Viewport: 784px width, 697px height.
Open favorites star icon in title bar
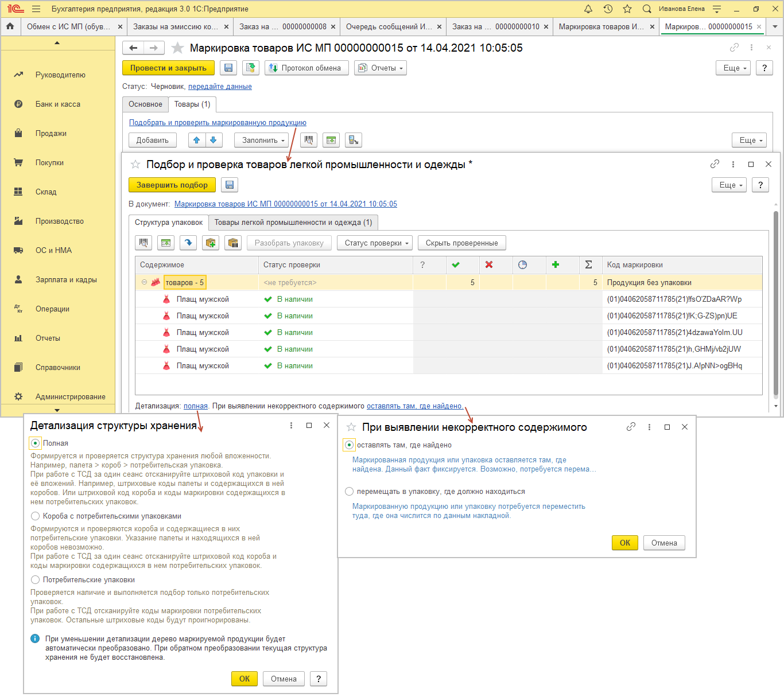[627, 9]
